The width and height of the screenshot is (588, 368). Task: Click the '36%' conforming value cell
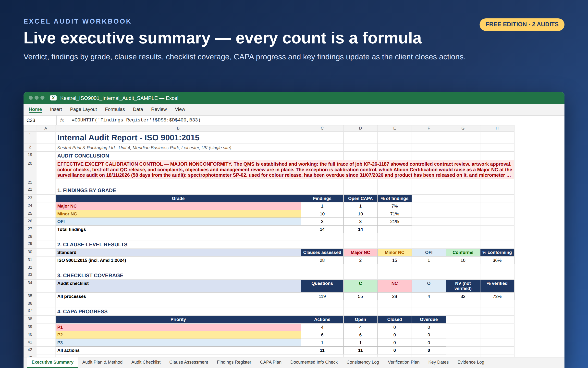tap(497, 260)
